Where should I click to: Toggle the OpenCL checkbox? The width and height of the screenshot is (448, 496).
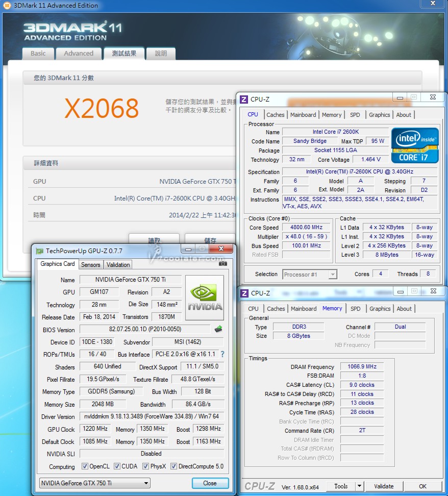coord(85,466)
